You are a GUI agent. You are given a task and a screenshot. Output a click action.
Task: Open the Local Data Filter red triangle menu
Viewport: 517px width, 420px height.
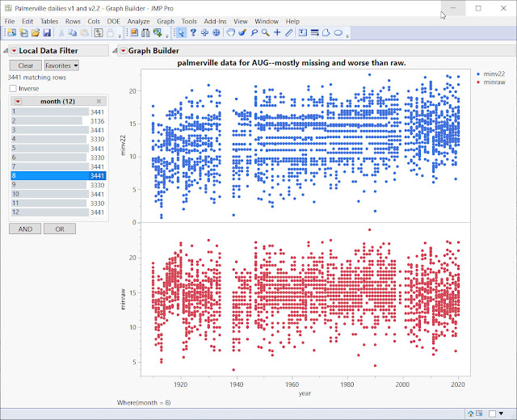(x=15, y=51)
